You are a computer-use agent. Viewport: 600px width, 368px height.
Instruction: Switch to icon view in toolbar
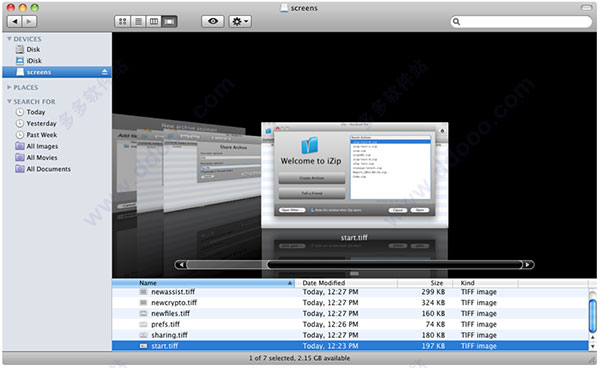122,21
